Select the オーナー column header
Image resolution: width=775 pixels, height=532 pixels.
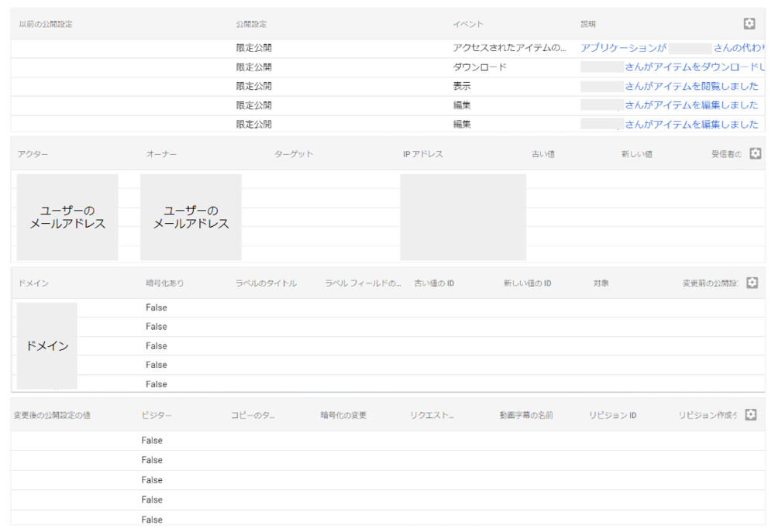click(x=161, y=154)
